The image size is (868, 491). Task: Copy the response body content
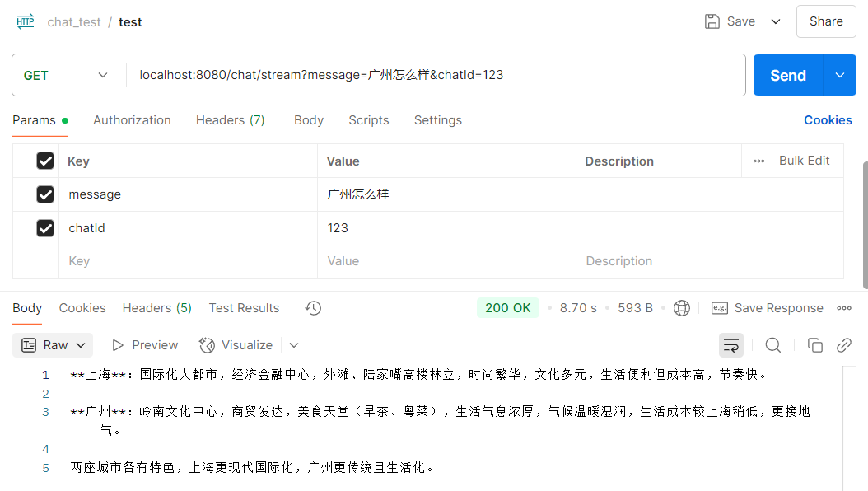(x=814, y=344)
